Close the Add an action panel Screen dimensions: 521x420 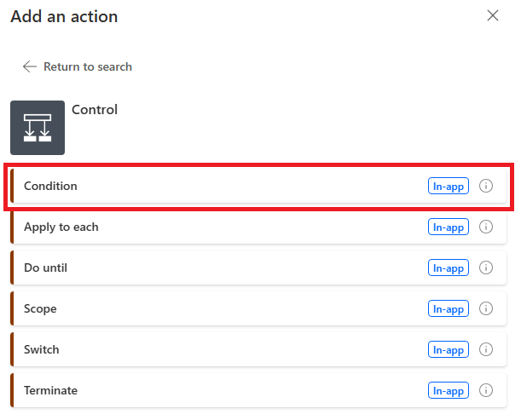pyautogui.click(x=492, y=15)
